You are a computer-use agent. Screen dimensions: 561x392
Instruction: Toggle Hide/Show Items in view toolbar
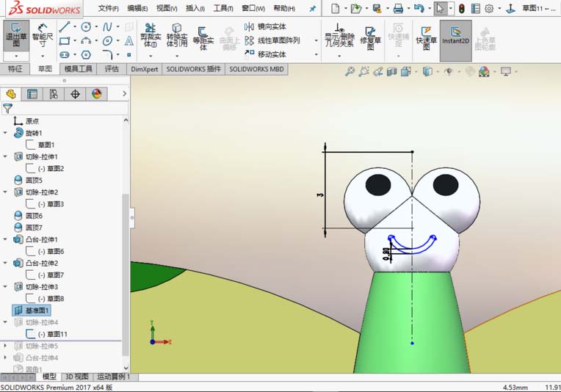click(449, 71)
